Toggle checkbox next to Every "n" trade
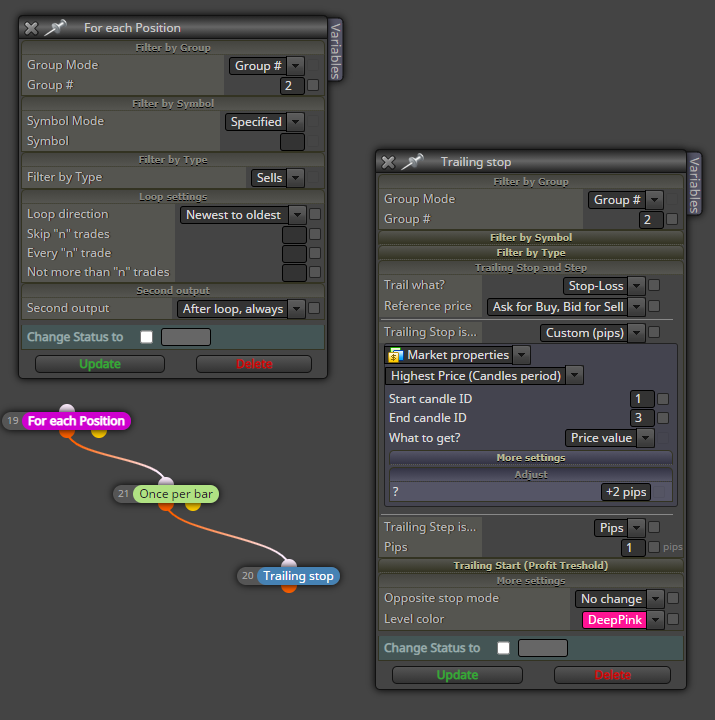 315,253
